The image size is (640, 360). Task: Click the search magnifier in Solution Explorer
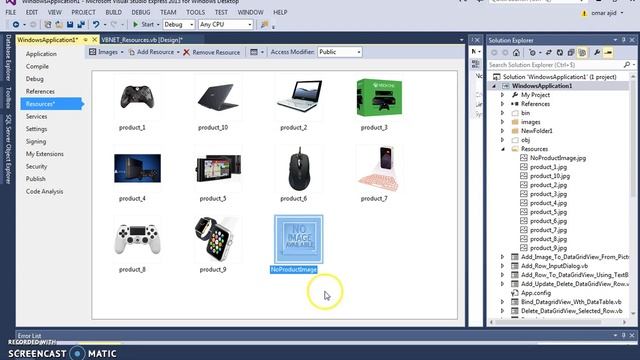(x=627, y=65)
